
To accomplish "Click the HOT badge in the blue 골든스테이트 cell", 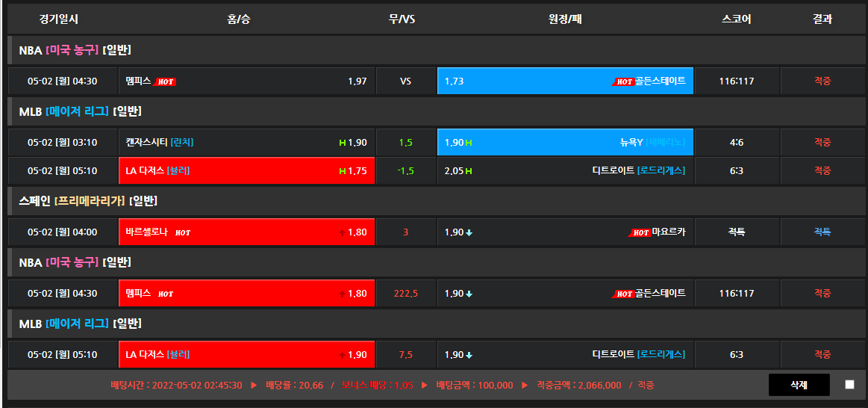I will pos(623,81).
